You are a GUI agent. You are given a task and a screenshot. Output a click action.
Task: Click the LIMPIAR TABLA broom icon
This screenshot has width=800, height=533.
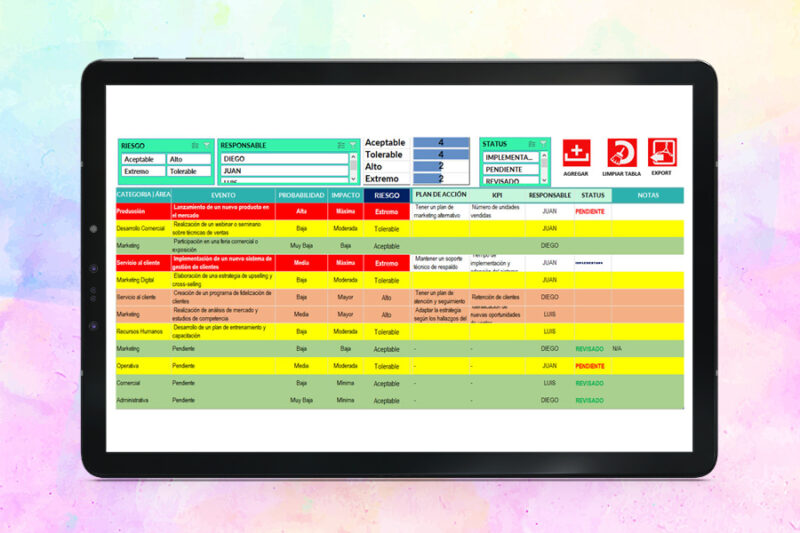tap(622, 153)
